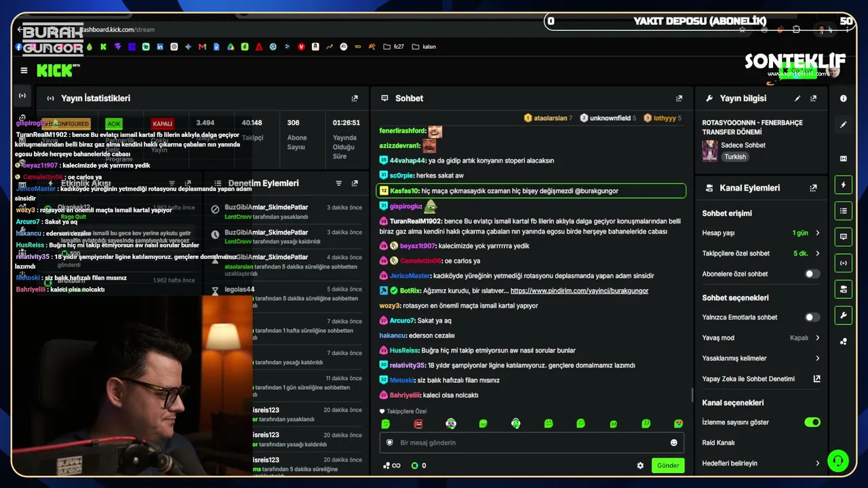Viewport: 868px width, 488px height.
Task: Click username Bahriyeliii in chat
Action: [x=404, y=395]
